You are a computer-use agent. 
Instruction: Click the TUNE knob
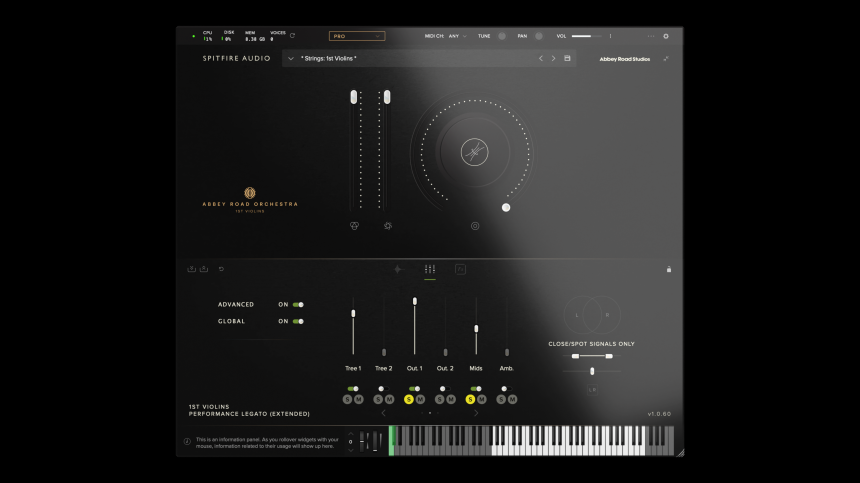tap(502, 36)
